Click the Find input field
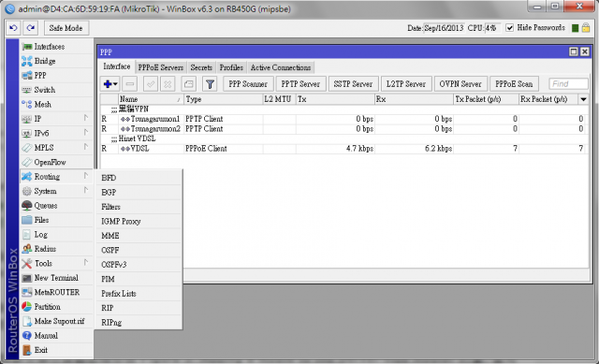This screenshot has height=364, width=599. pyautogui.click(x=568, y=84)
